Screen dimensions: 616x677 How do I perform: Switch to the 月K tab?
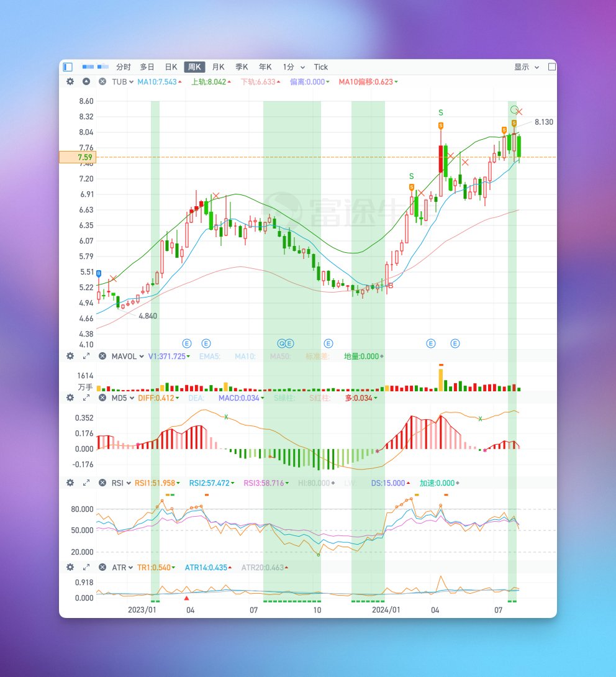tap(218, 66)
